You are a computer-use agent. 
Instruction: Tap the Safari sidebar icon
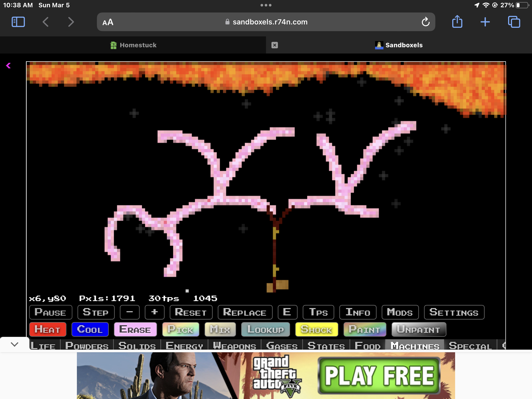click(x=18, y=22)
